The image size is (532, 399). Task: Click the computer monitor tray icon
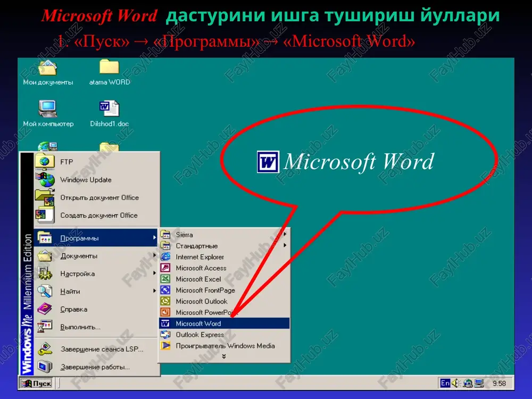[479, 383]
